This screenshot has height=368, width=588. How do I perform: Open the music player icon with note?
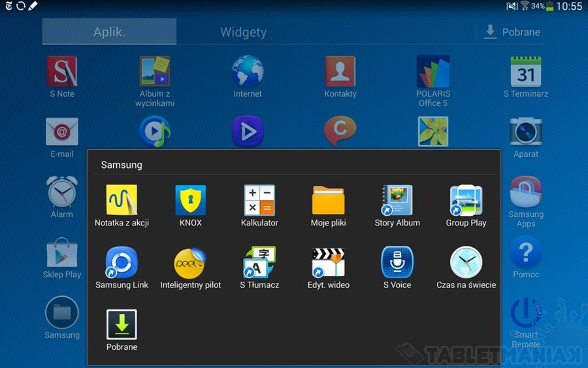pos(155,131)
